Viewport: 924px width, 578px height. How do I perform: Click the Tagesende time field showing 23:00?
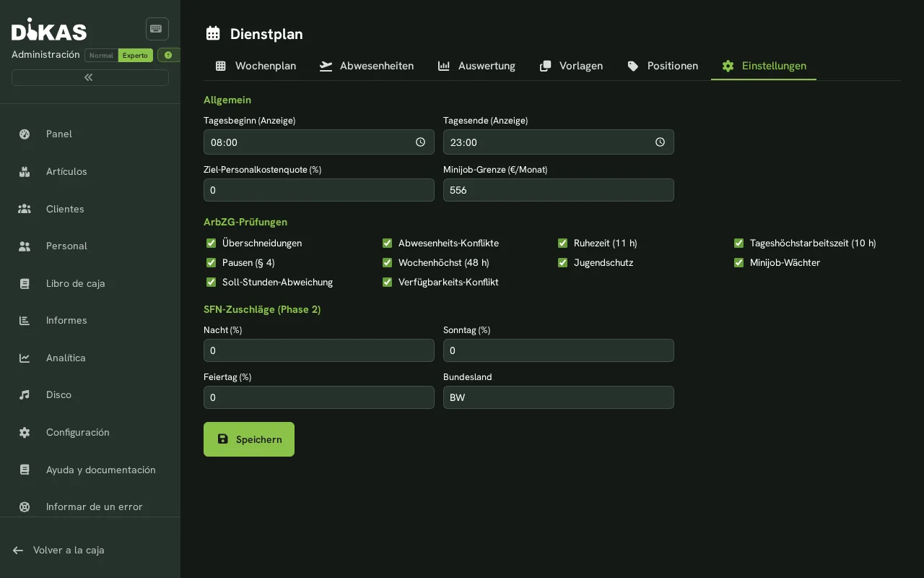coord(559,142)
